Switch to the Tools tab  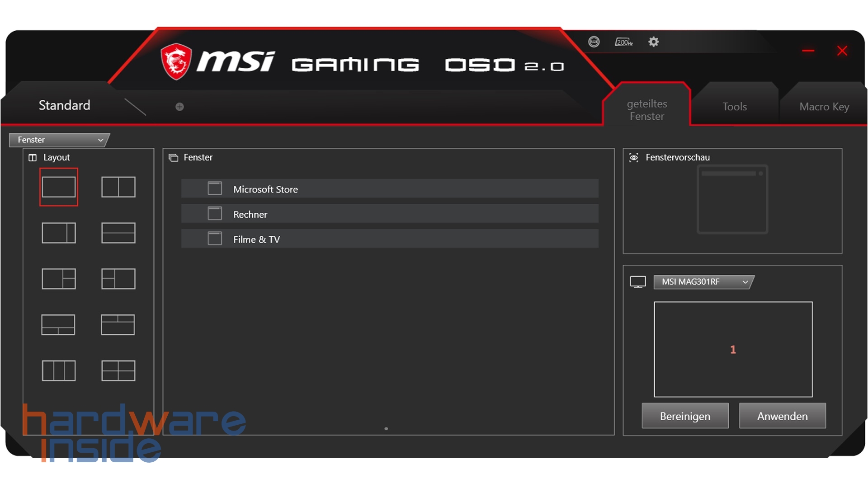pyautogui.click(x=735, y=107)
